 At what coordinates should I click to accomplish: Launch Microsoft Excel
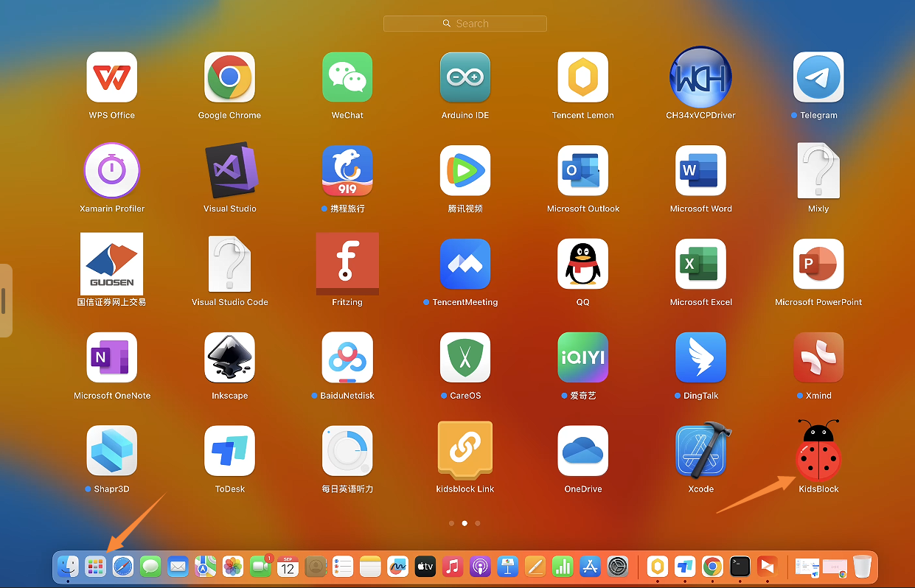700,264
